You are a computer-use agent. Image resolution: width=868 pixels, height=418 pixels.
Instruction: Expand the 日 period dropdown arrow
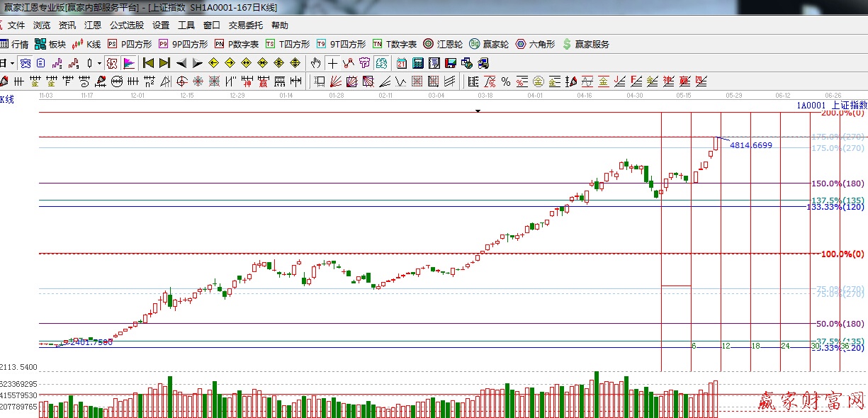(12, 63)
